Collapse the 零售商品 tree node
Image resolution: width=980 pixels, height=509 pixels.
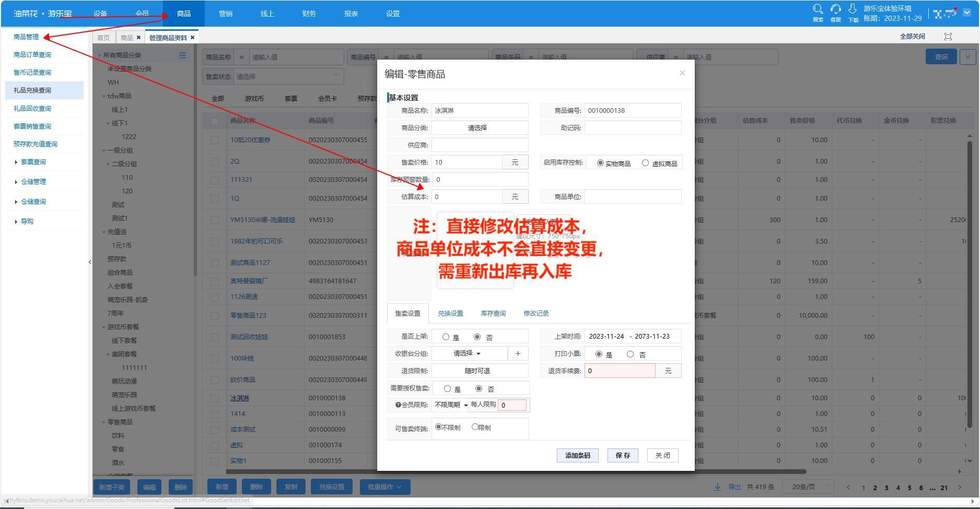(x=104, y=422)
